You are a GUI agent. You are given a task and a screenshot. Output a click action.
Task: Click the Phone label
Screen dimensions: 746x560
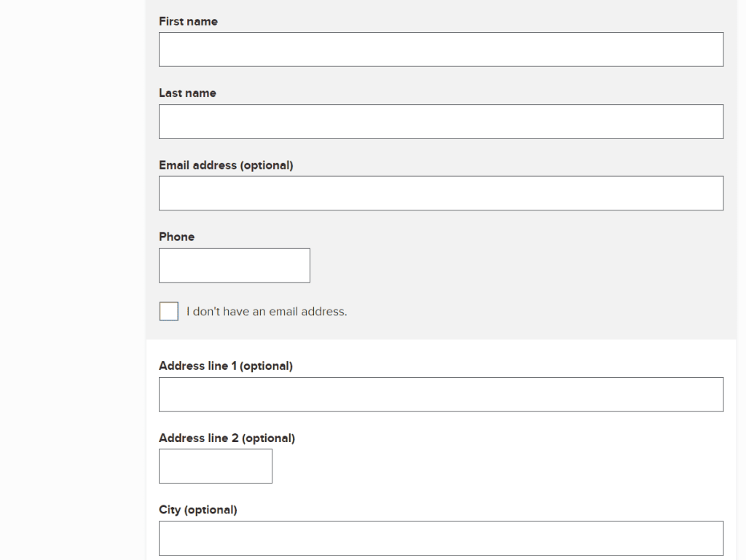(176, 237)
